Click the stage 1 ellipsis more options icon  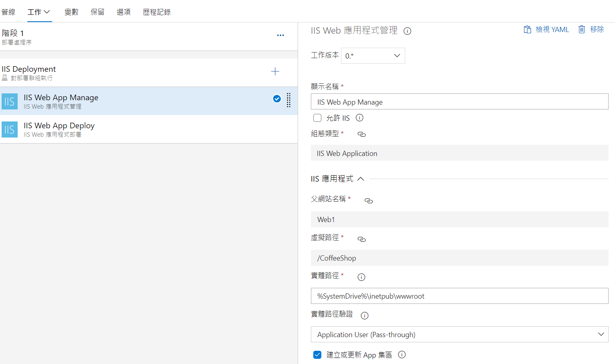click(x=280, y=35)
